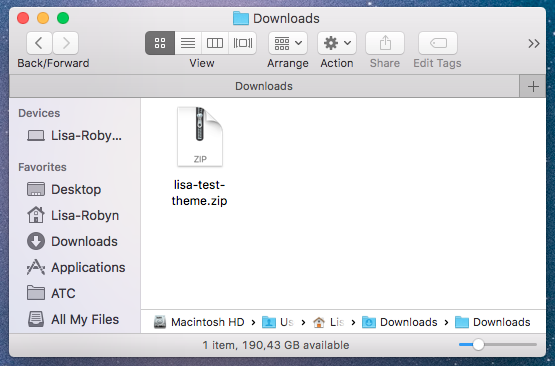Minimize the window with yellow button
Screen dimensions: 555x366
pyautogui.click(x=43, y=18)
